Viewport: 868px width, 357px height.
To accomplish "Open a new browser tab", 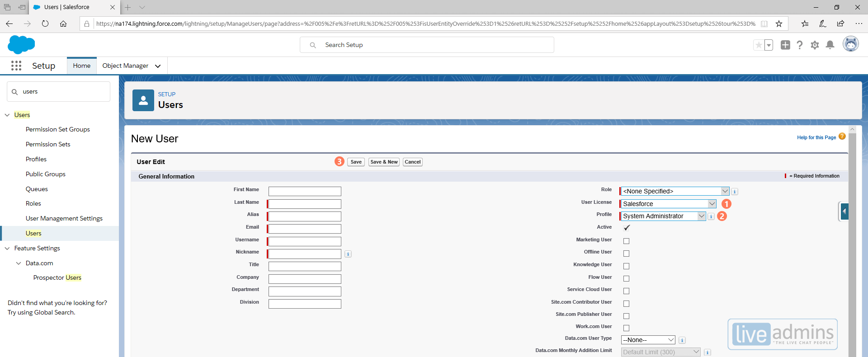I will 128,7.
